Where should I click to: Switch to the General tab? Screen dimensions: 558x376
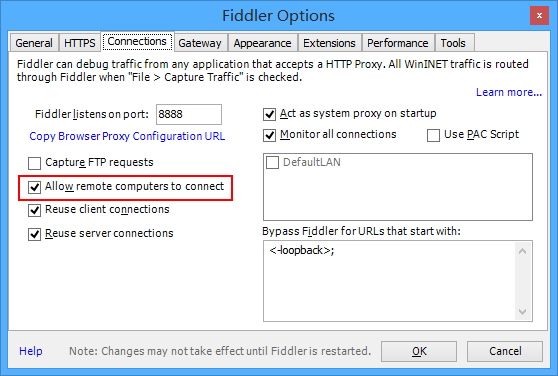(34, 43)
